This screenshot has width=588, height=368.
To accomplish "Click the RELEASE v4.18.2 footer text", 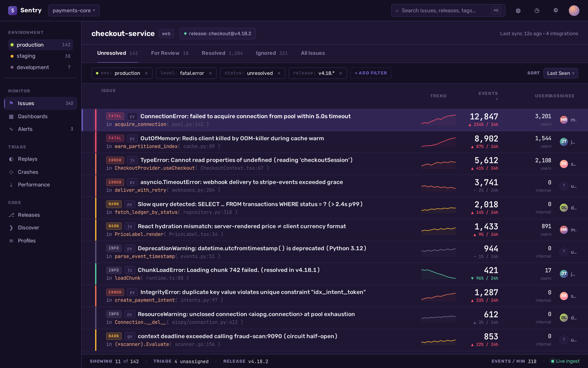I will pyautogui.click(x=246, y=361).
